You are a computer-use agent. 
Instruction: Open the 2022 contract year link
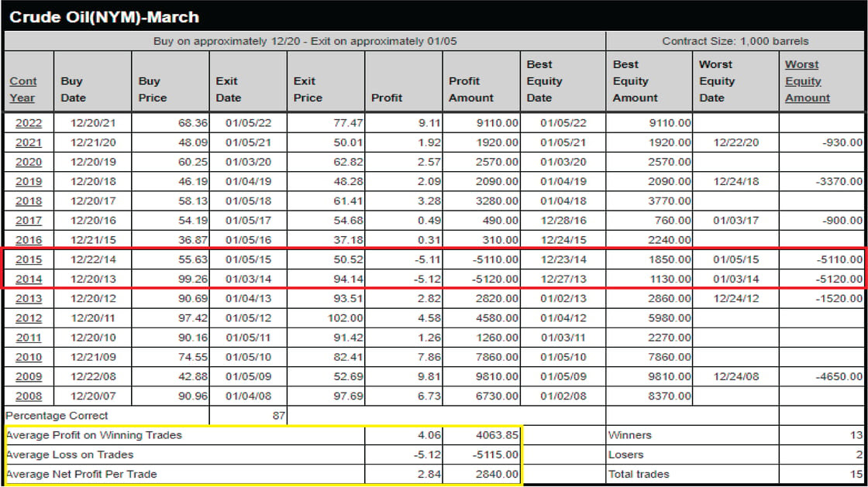[x=29, y=122]
